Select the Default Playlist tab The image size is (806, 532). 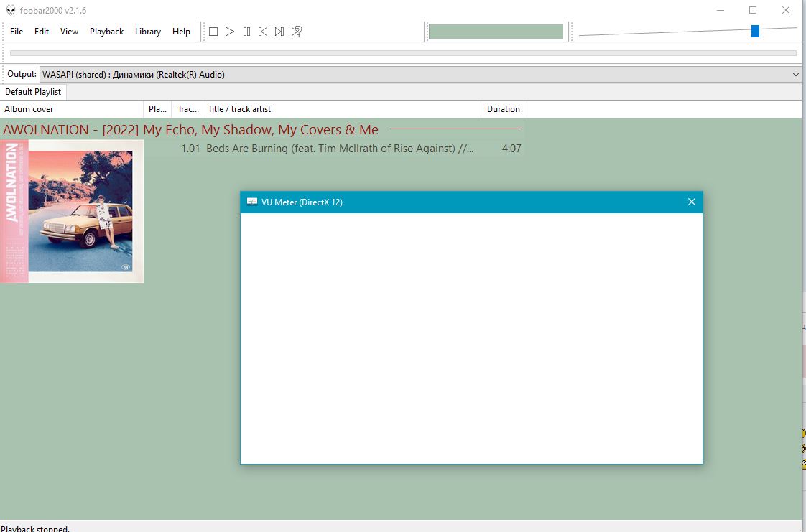click(x=33, y=92)
